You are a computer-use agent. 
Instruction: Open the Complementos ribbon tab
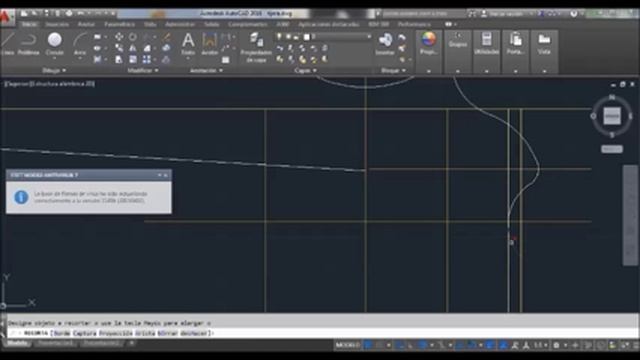coord(247,24)
